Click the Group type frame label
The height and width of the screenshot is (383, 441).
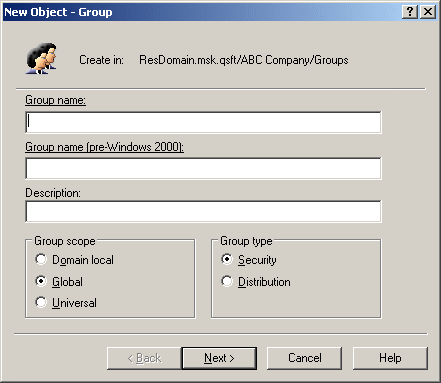tap(246, 241)
